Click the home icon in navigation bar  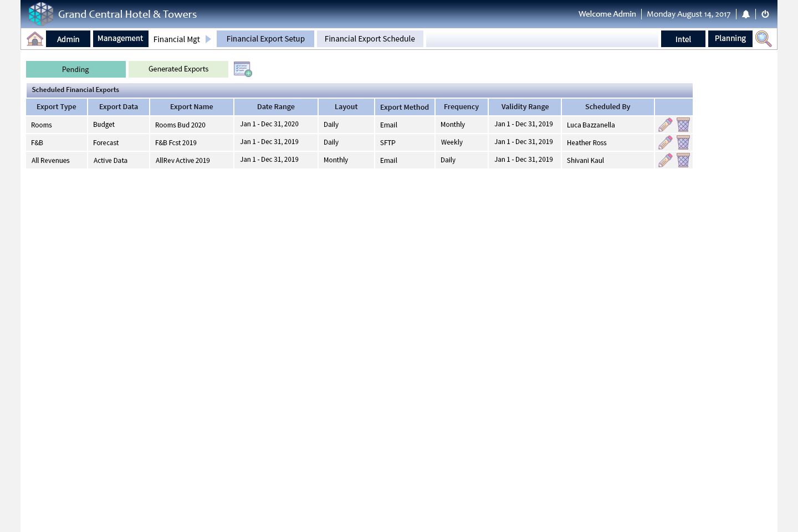(35, 39)
